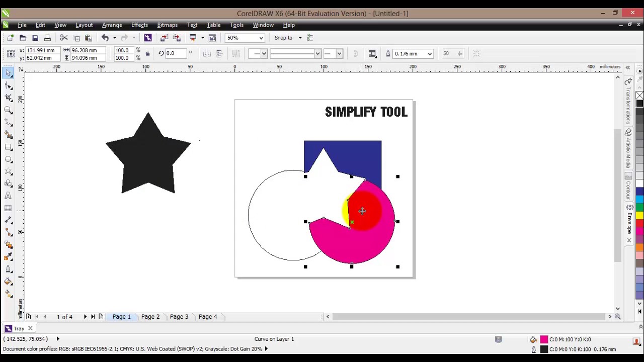Select the Shape edit tool
The height and width of the screenshot is (362, 644).
click(9, 85)
